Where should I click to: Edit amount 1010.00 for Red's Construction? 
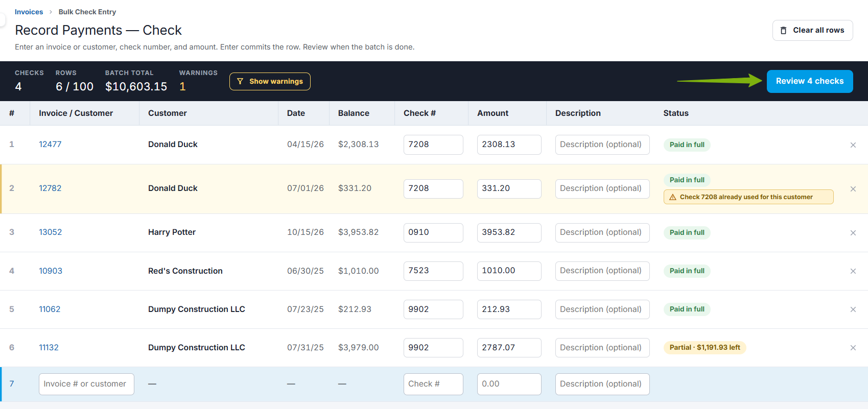(x=509, y=271)
